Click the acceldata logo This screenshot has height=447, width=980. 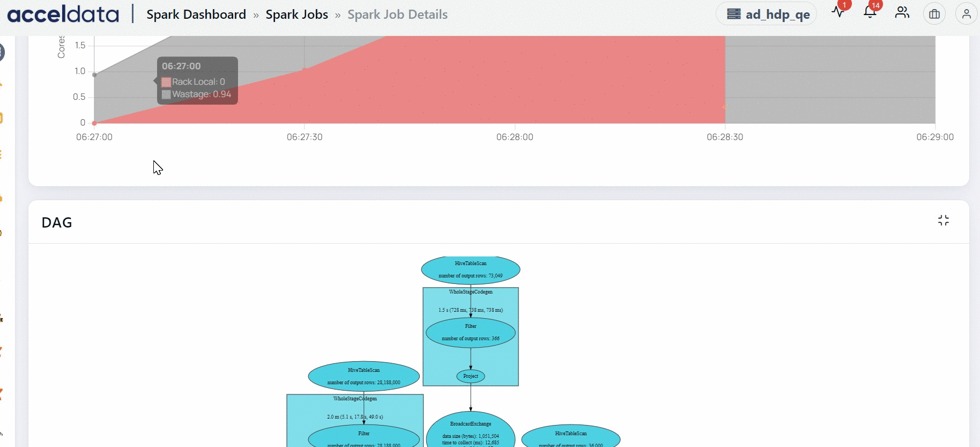[63, 14]
